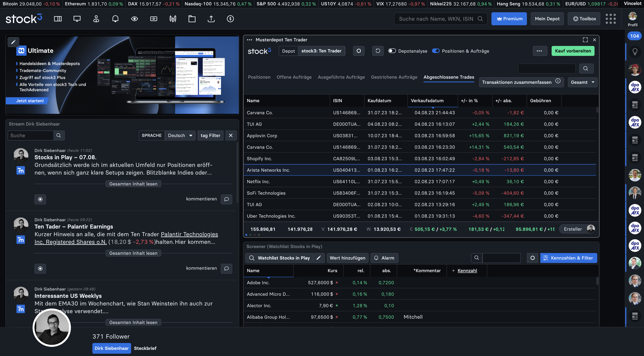Sort screener by Name column header
This screenshot has height=356, width=644.
coord(268,271)
